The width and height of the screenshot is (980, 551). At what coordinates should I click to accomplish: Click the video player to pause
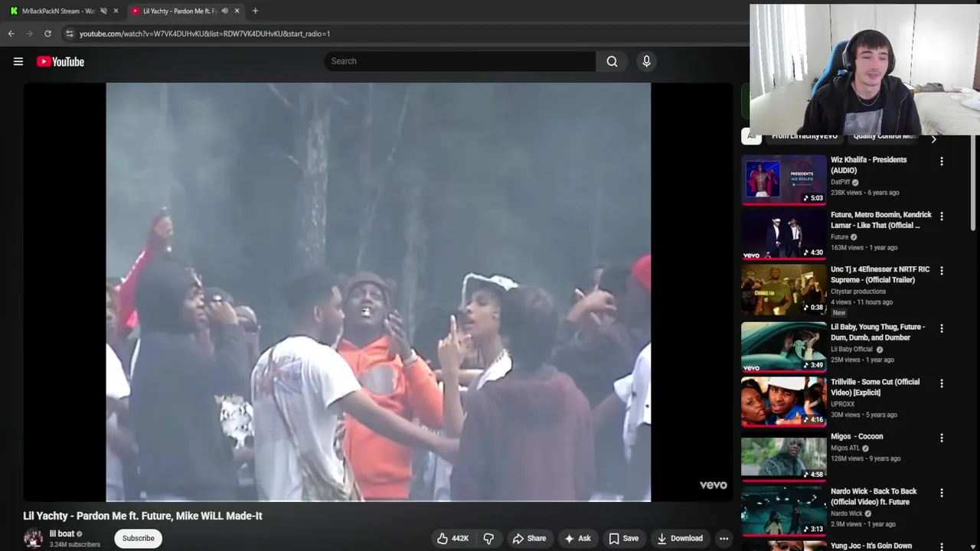coord(378,292)
